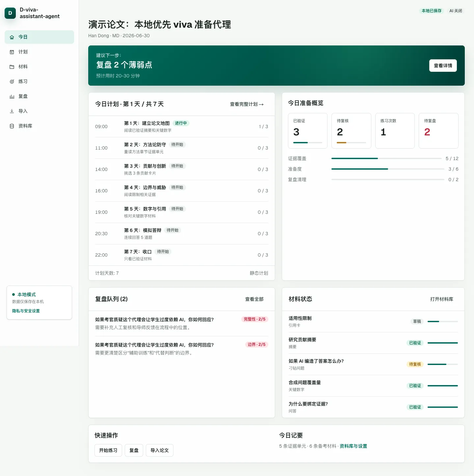This screenshot has height=476, width=474.
Task: Open plan row 第 4 天: 边界与威胁
Action: [182, 191]
